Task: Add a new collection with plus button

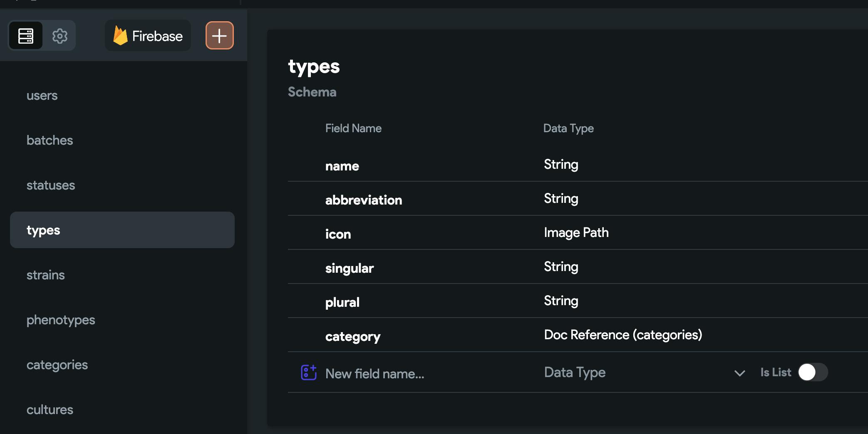Action: click(x=219, y=36)
